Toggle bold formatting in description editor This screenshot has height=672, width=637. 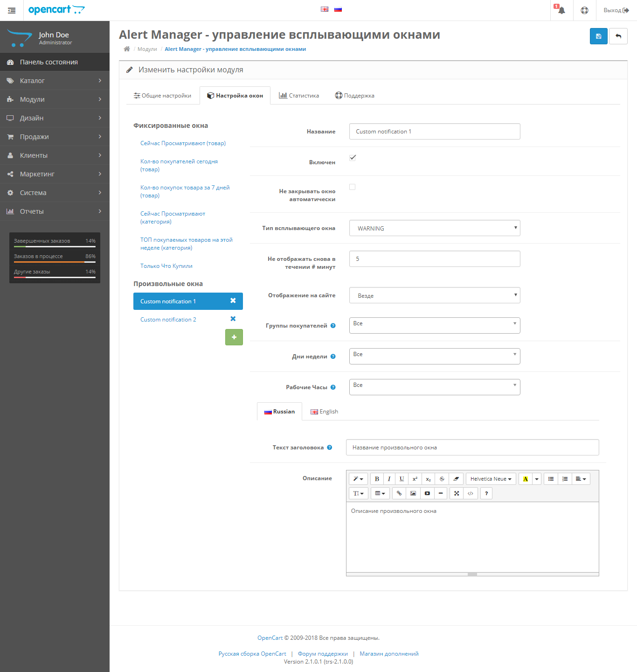tap(377, 479)
